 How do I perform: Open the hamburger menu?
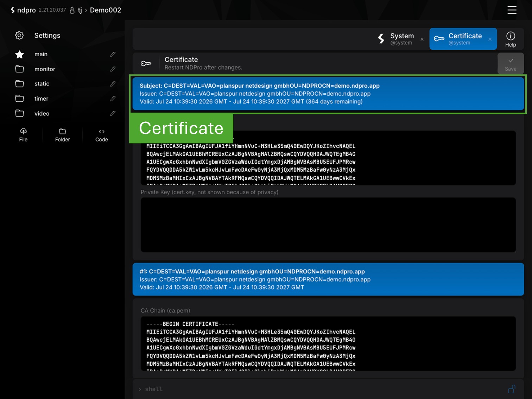512,10
